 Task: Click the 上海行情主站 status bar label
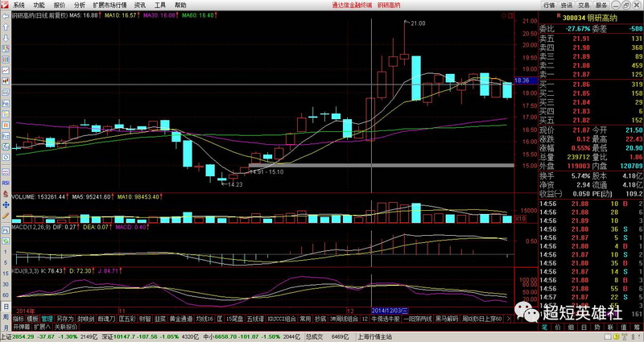point(375,336)
